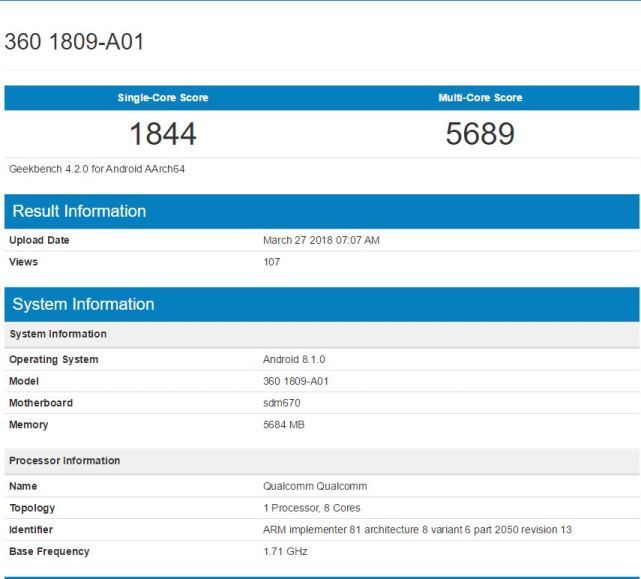The image size is (641, 579).
Task: Select the Motherboard value sdm670
Action: pyautogui.click(x=282, y=403)
